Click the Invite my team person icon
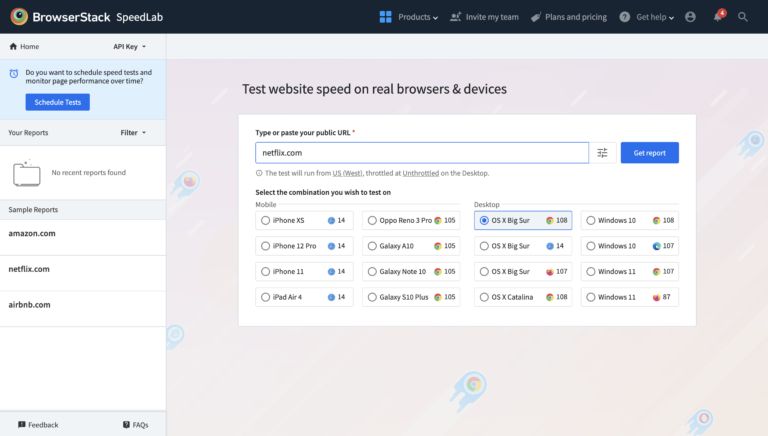 click(x=456, y=17)
